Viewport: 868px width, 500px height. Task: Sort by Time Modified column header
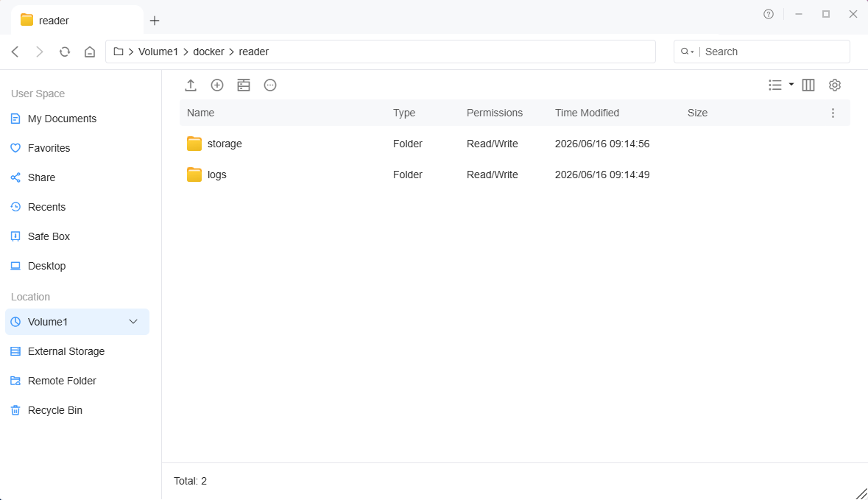(x=587, y=113)
